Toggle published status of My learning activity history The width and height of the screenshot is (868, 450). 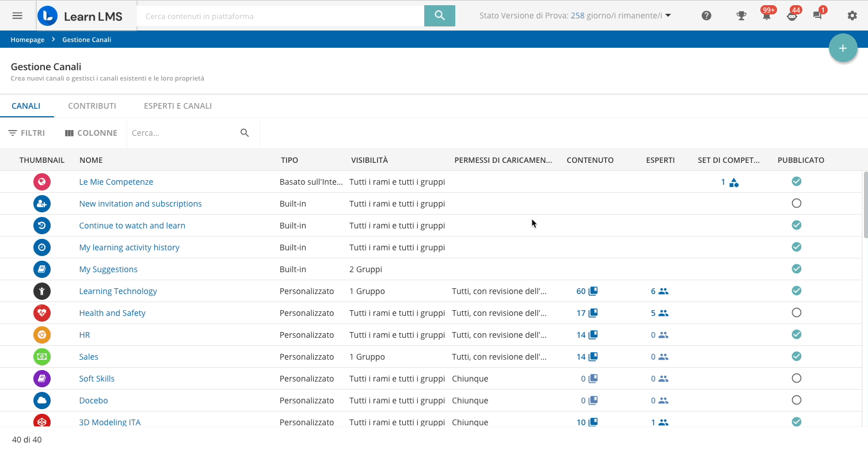[x=797, y=247]
